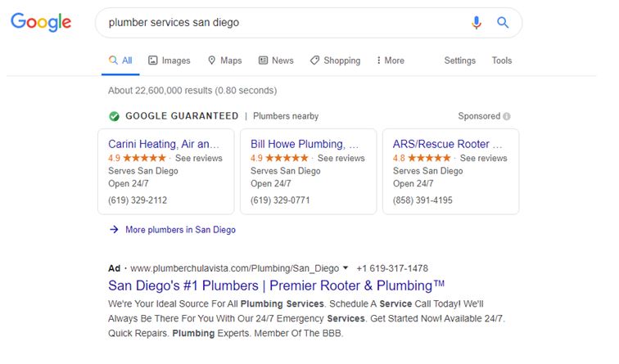Click the Images tab picture icon
Image resolution: width=619 pixels, height=364 pixels.
point(153,61)
